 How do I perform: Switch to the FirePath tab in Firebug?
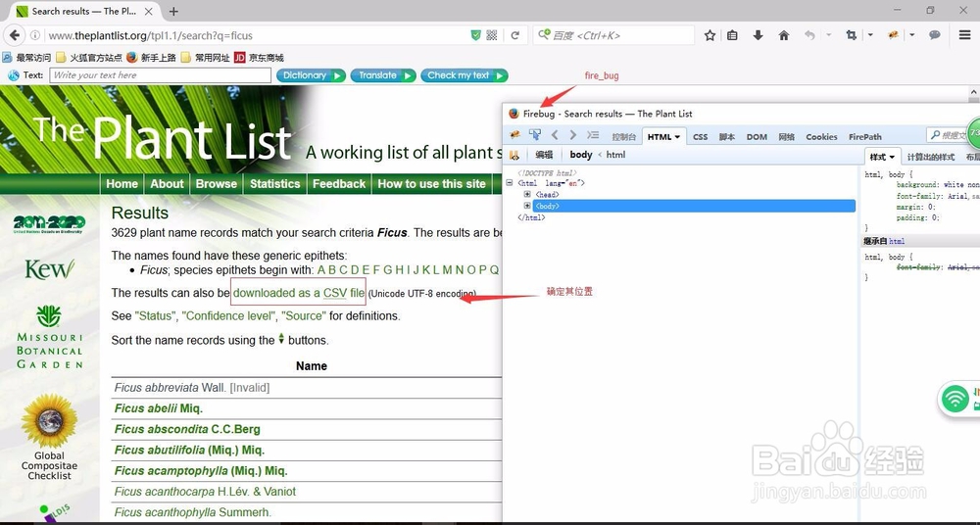[x=865, y=137]
